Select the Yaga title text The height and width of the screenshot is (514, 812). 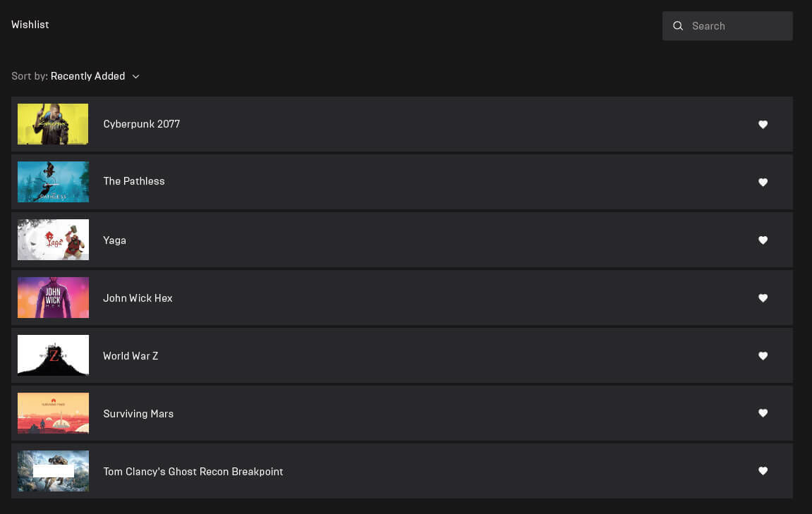[114, 240]
